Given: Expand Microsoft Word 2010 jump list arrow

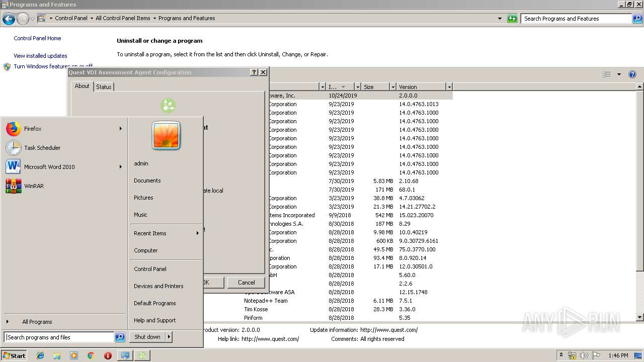Looking at the screenshot, I should coord(121,167).
